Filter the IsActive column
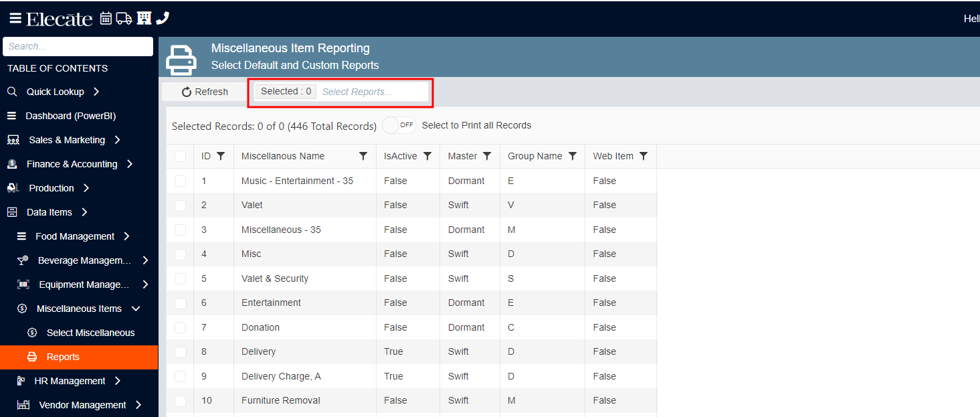 tap(427, 156)
